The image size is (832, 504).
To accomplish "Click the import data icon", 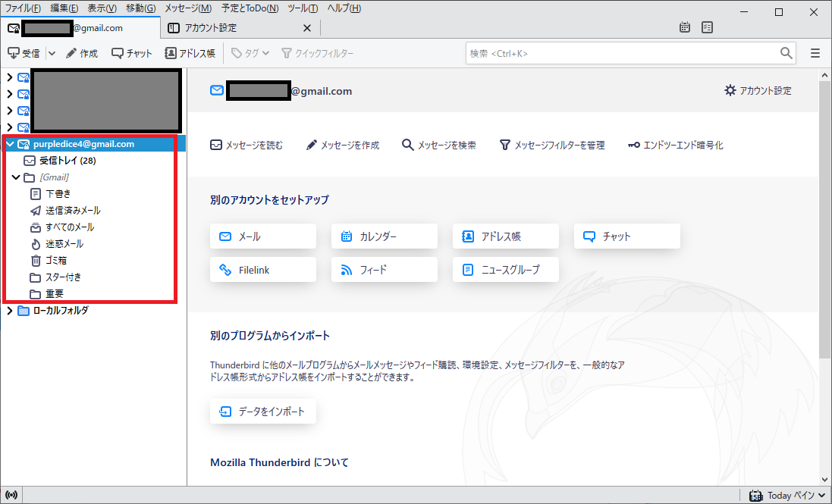I will [225, 412].
